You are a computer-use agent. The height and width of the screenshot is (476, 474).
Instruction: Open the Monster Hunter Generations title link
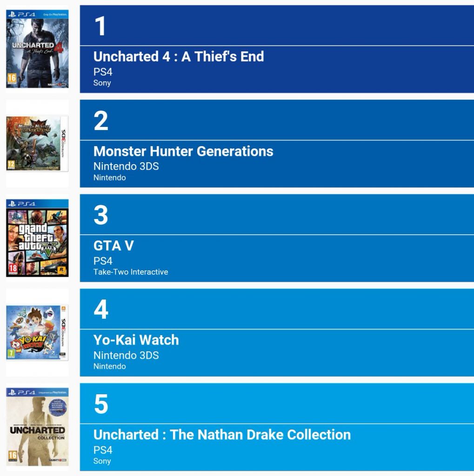[183, 151]
